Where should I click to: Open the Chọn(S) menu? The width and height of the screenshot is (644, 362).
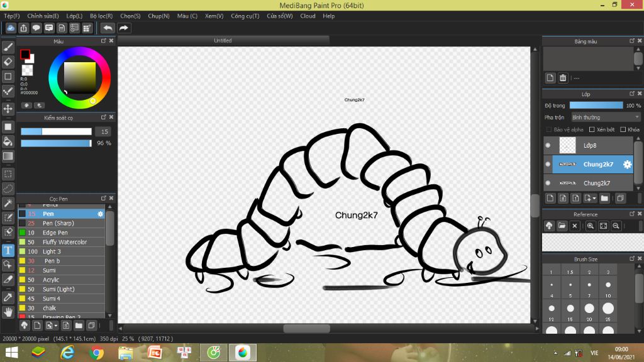[x=130, y=16]
